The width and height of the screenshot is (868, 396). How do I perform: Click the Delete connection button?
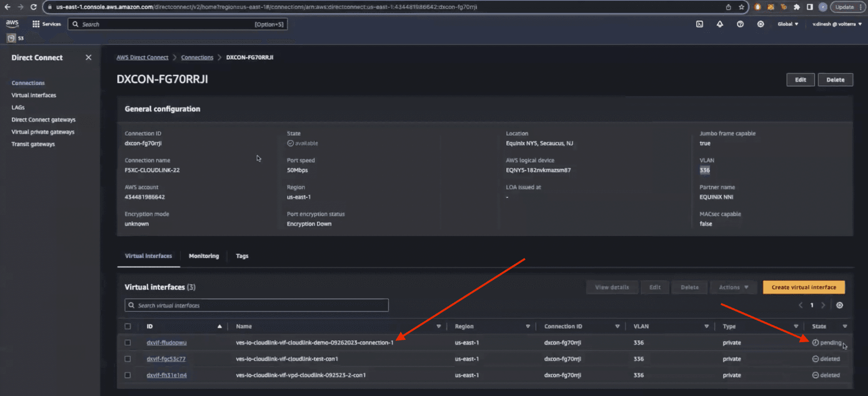(835, 80)
